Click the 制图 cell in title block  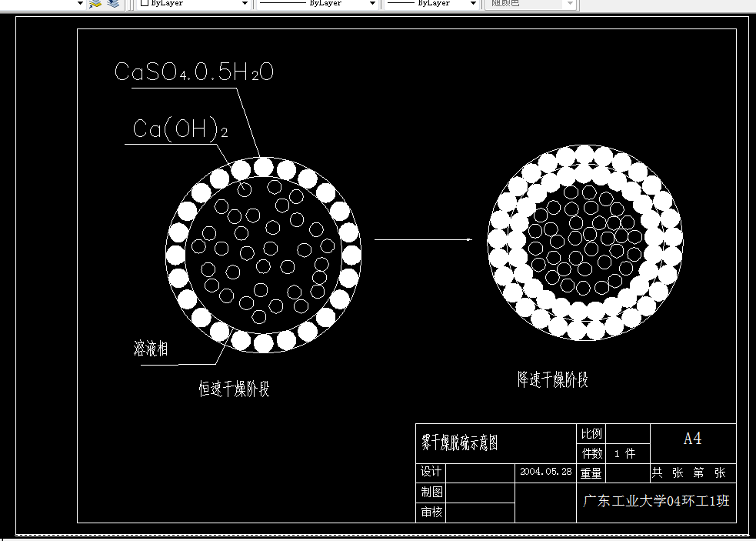[431, 492]
